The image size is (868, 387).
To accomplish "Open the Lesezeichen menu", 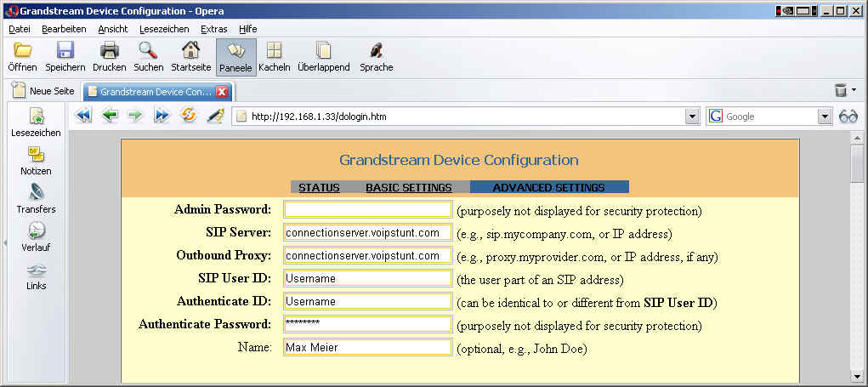I will (x=164, y=29).
